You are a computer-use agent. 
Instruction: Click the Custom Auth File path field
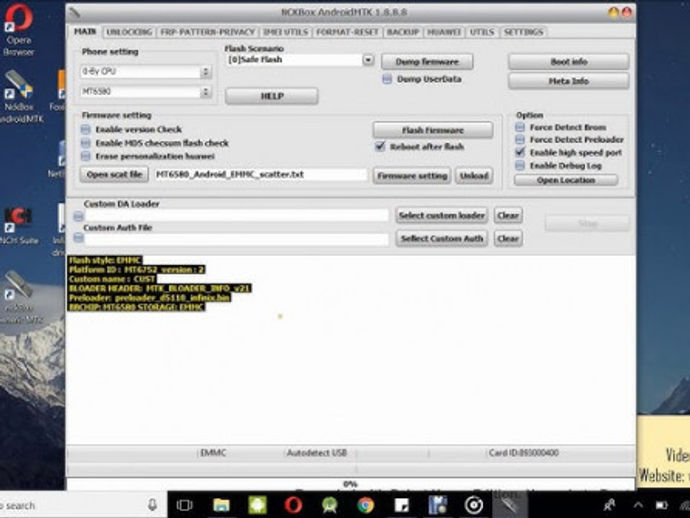[237, 239]
